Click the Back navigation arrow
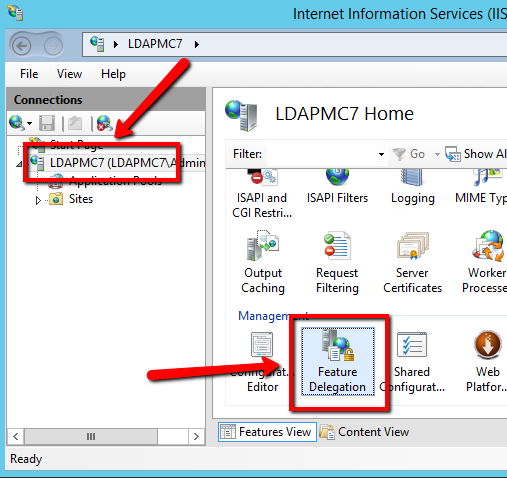Viewport: 507px width, 478px height. (x=22, y=46)
